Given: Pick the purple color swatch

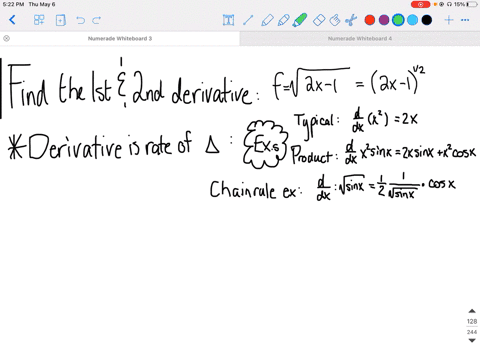Looking at the screenshot, I should pyautogui.click(x=384, y=20).
